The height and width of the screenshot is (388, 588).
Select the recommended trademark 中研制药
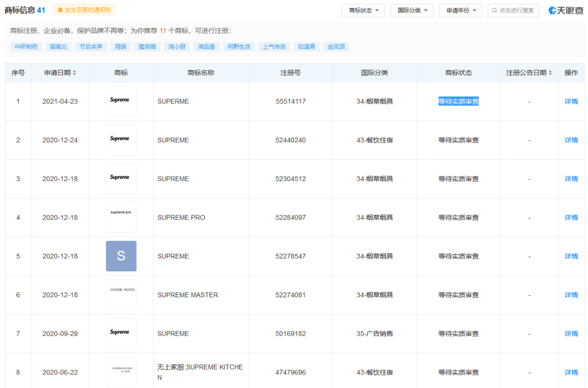pyautogui.click(x=26, y=46)
